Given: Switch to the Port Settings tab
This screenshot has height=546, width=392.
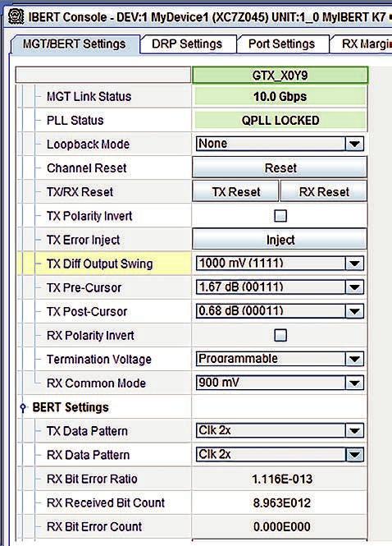Looking at the screenshot, I should (x=282, y=44).
